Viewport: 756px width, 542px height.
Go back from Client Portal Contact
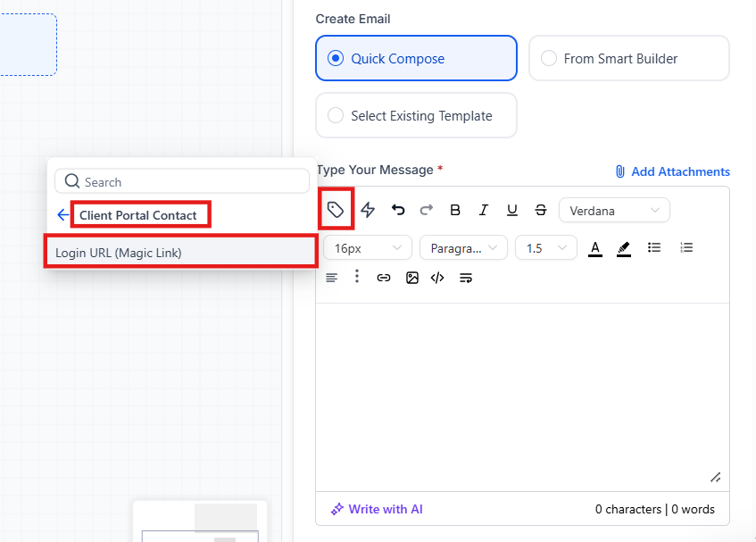(62, 215)
